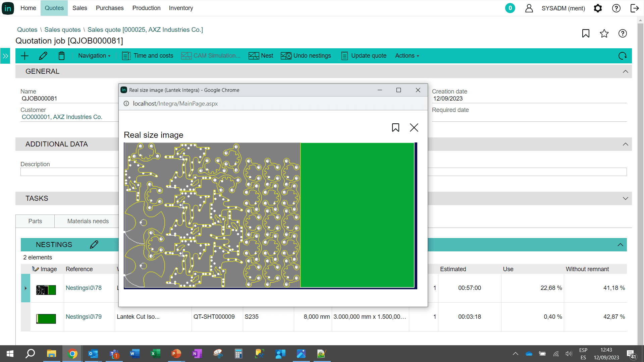This screenshot has height=362, width=644.
Task: Click the add new (plus) icon
Action: coord(25,56)
